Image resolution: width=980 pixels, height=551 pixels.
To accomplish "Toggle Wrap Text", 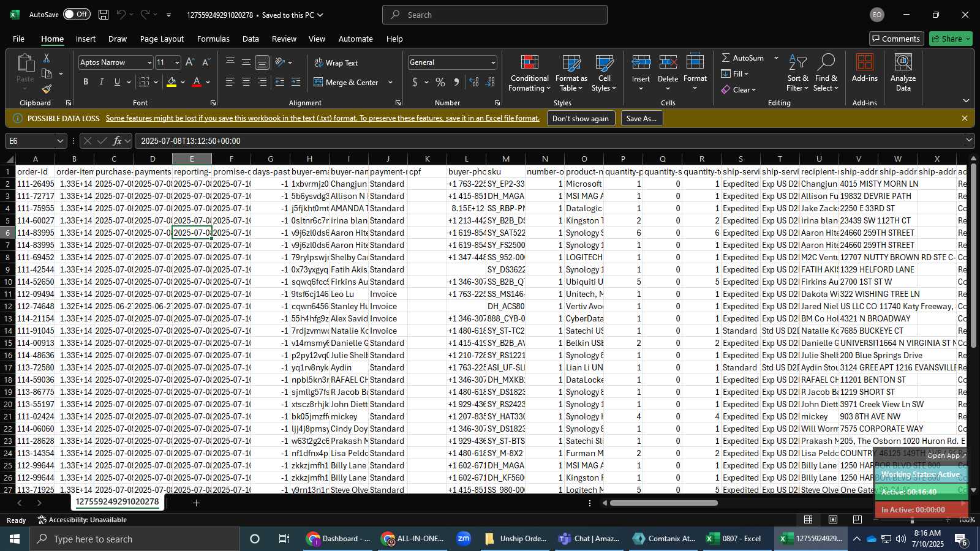I will (336, 62).
